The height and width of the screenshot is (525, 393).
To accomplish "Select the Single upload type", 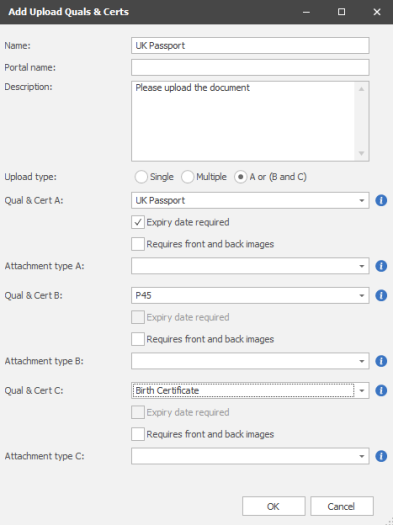I will [141, 177].
